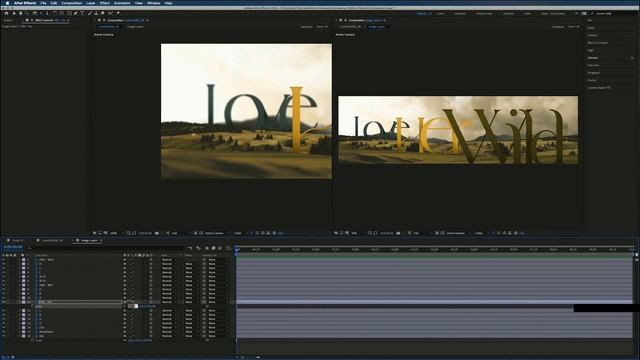Toggle Draft 3D icon in the timeline

click(x=198, y=248)
